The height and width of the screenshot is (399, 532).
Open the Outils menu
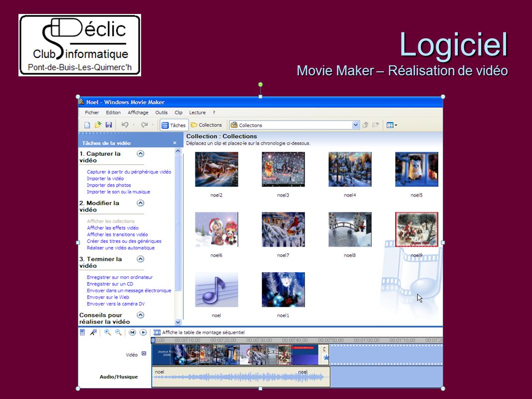162,113
